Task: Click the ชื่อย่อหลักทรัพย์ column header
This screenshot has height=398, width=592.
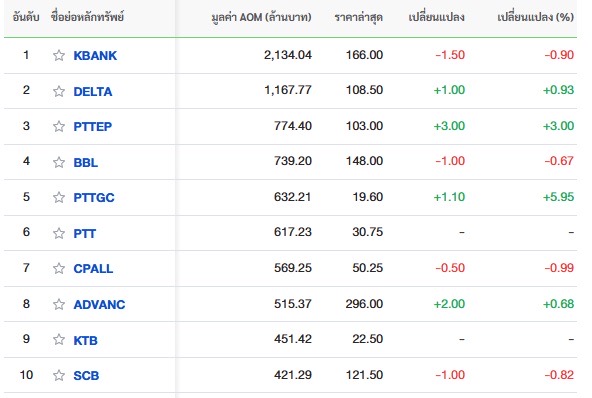Action: click(87, 17)
